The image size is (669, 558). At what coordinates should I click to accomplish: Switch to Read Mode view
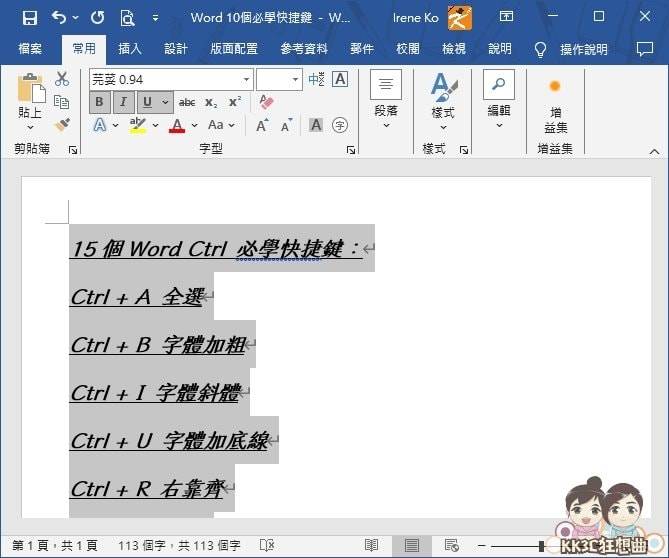(x=371, y=545)
